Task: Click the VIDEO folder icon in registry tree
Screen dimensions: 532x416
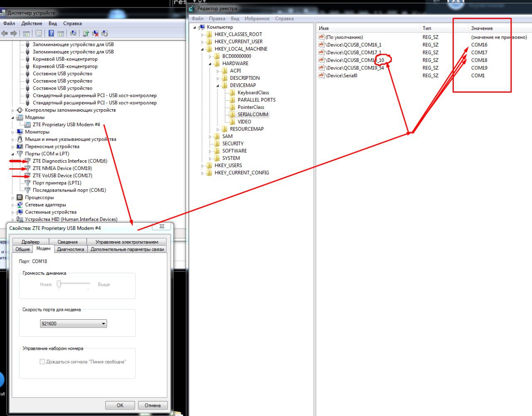Action: tap(232, 122)
